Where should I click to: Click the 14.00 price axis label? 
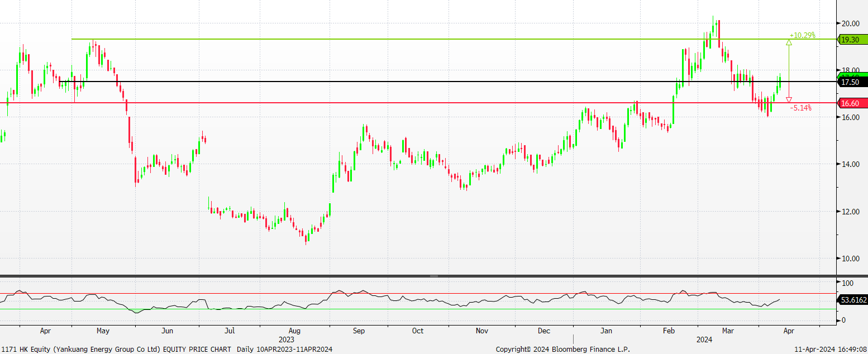point(851,164)
